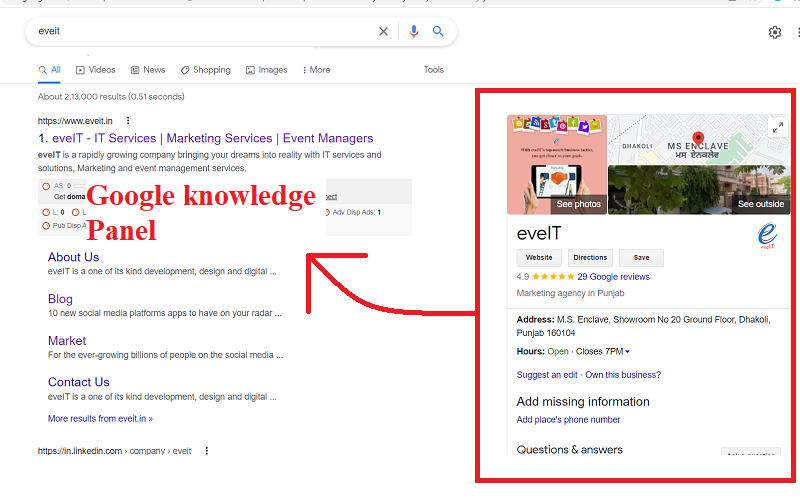The image size is (800, 500).
Task: Open Google settings gear icon
Action: pyautogui.click(x=774, y=32)
